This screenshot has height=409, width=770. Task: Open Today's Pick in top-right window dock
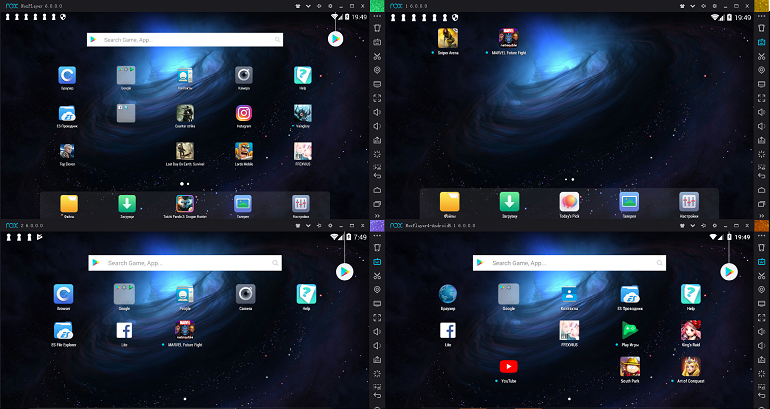click(569, 202)
